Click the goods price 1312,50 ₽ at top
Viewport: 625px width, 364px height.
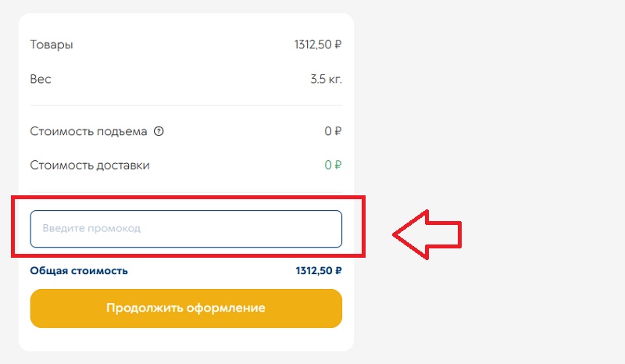coord(317,45)
